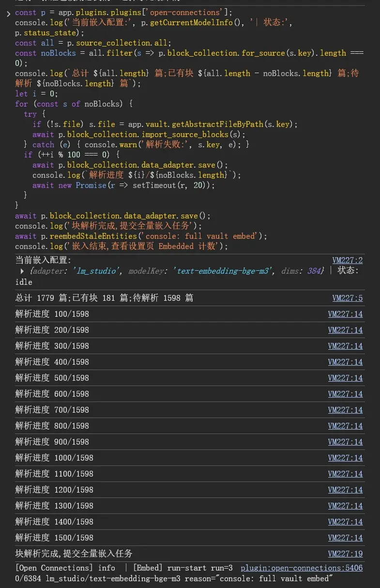Screen dimensions: 380x588
Task: Click the status output text idle
Action: tap(24, 282)
